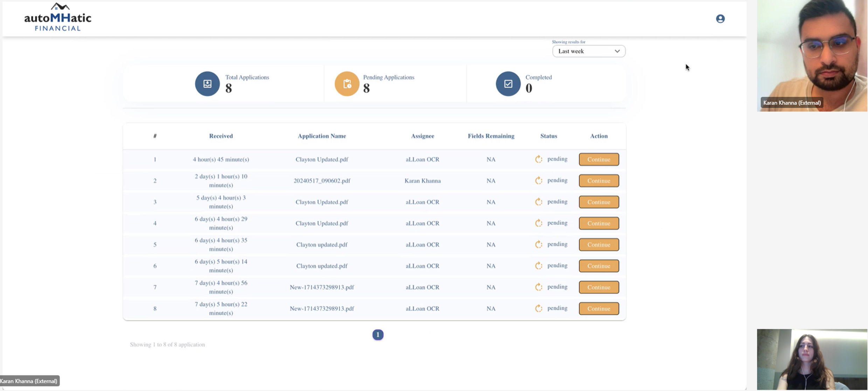Click the bottom participant video thumbnail
The width and height of the screenshot is (868, 391).
click(x=812, y=359)
